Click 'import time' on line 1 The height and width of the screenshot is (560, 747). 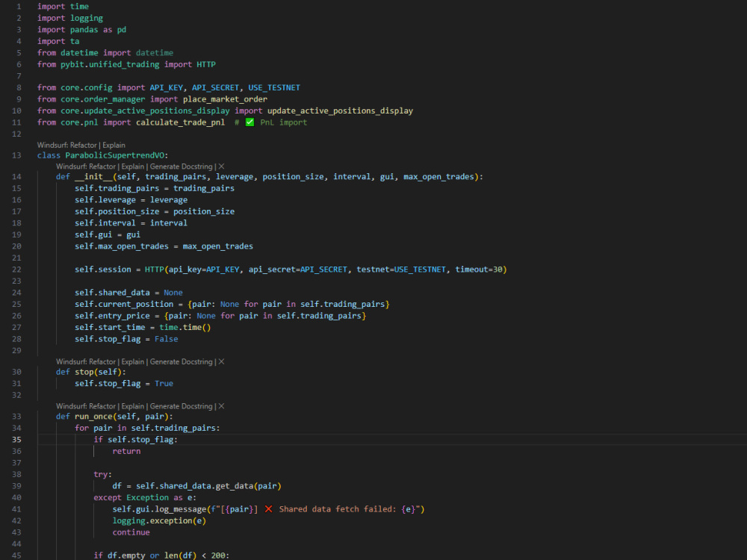(x=63, y=7)
